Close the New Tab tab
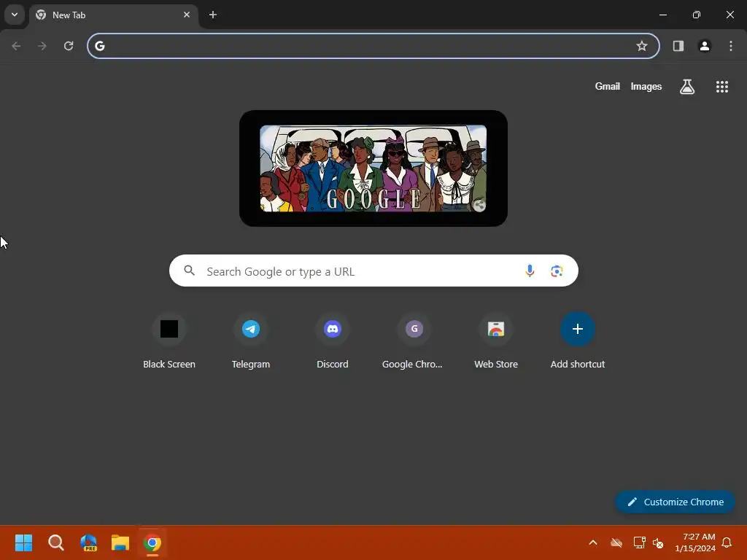The height and width of the screenshot is (560, 747). point(187,15)
